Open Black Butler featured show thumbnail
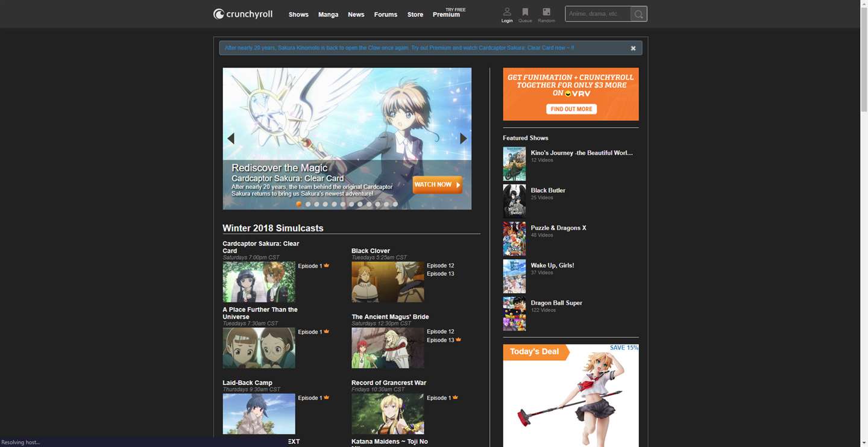Image resolution: width=868 pixels, height=447 pixels. click(514, 201)
